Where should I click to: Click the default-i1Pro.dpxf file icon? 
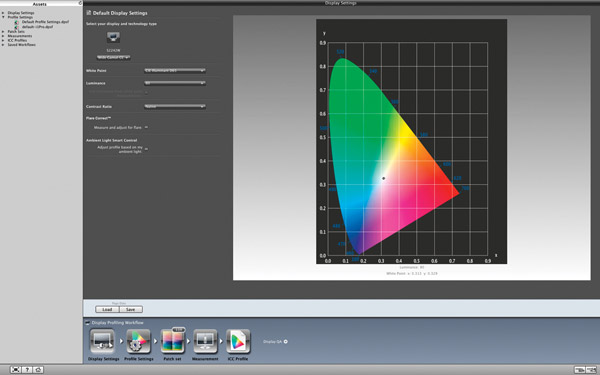(x=16, y=27)
